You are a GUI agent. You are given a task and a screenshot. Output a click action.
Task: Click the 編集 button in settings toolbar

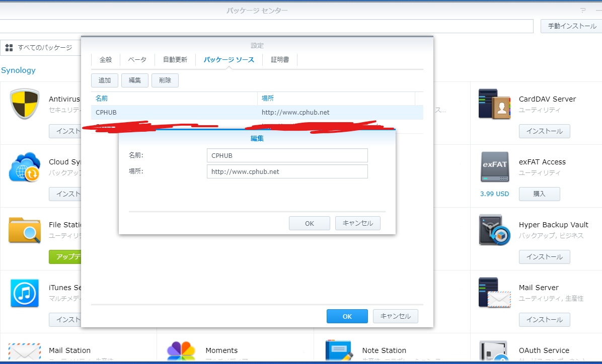coord(135,80)
